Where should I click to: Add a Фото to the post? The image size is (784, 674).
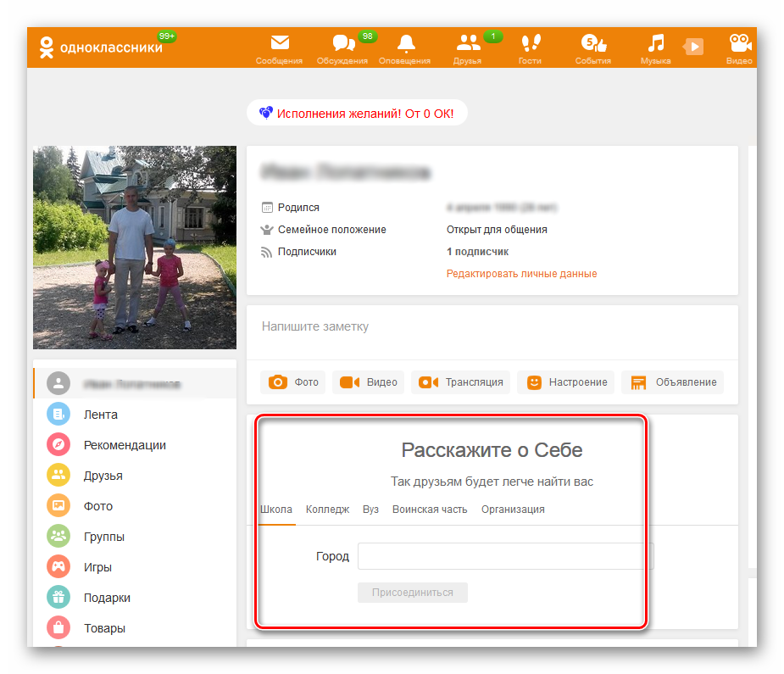pos(293,382)
